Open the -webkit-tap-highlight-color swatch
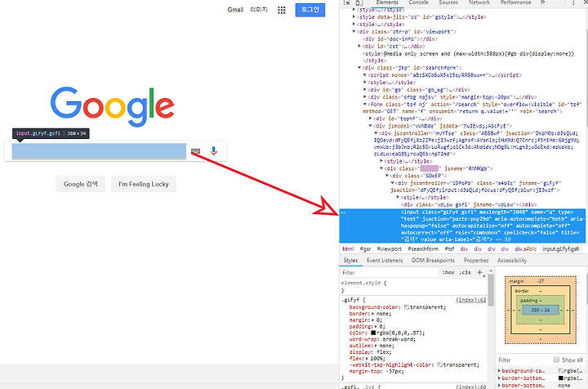This screenshot has width=588, height=389. tap(439, 364)
